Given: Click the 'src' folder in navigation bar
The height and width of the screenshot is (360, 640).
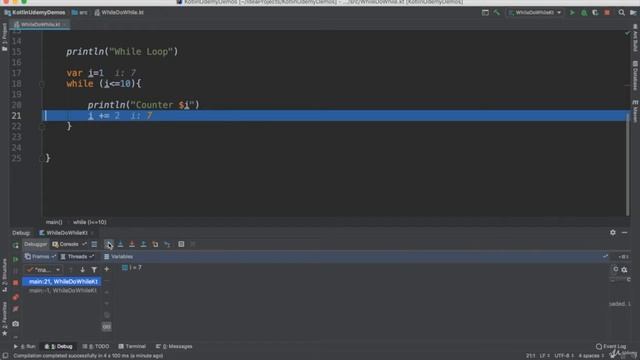Looking at the screenshot, I should [80, 13].
